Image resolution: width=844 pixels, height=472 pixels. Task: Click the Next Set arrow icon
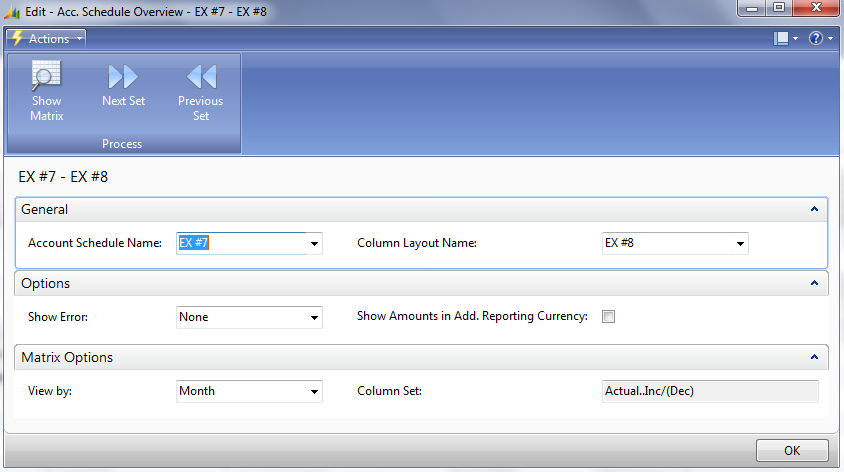point(123,77)
